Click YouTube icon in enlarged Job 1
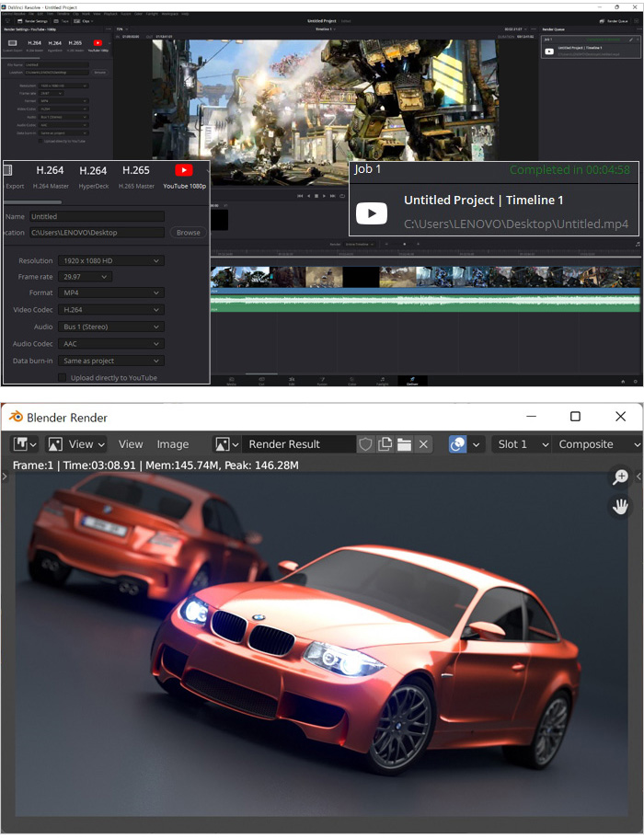Image resolution: width=644 pixels, height=838 pixels. (x=372, y=213)
